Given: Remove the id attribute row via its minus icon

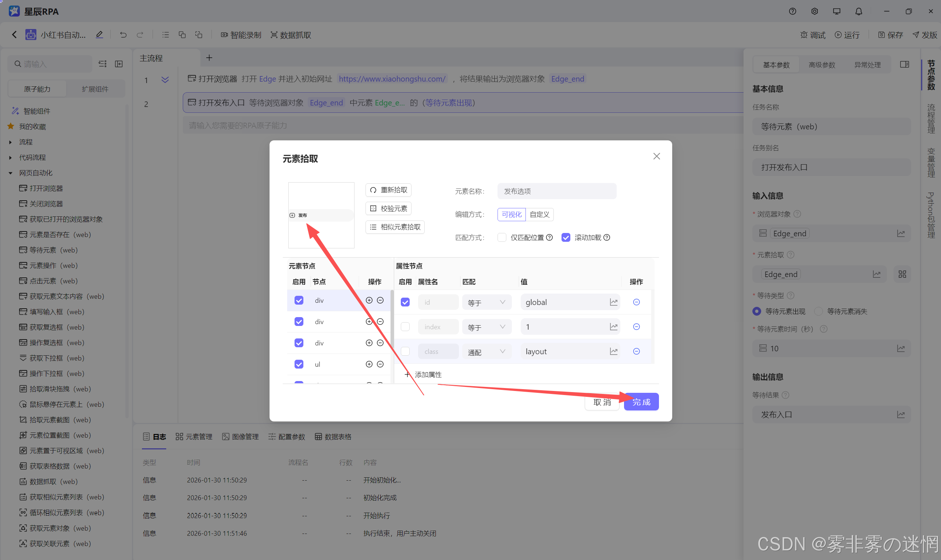Looking at the screenshot, I should tap(636, 302).
